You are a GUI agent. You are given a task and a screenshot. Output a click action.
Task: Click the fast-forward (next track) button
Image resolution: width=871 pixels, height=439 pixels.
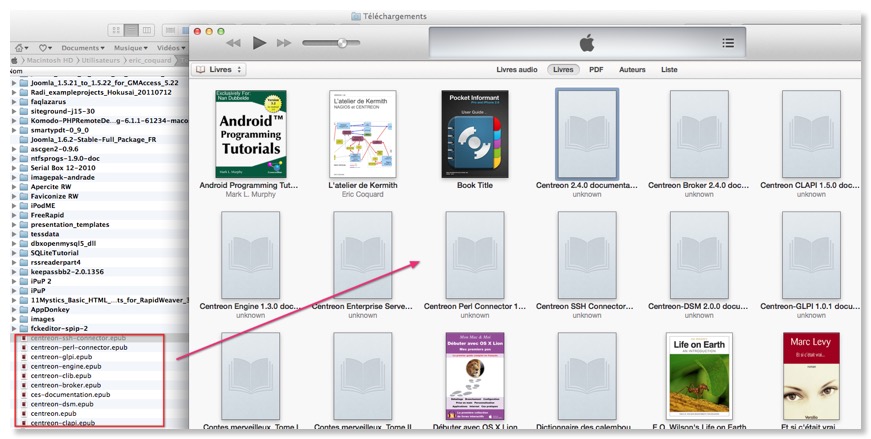(x=284, y=43)
